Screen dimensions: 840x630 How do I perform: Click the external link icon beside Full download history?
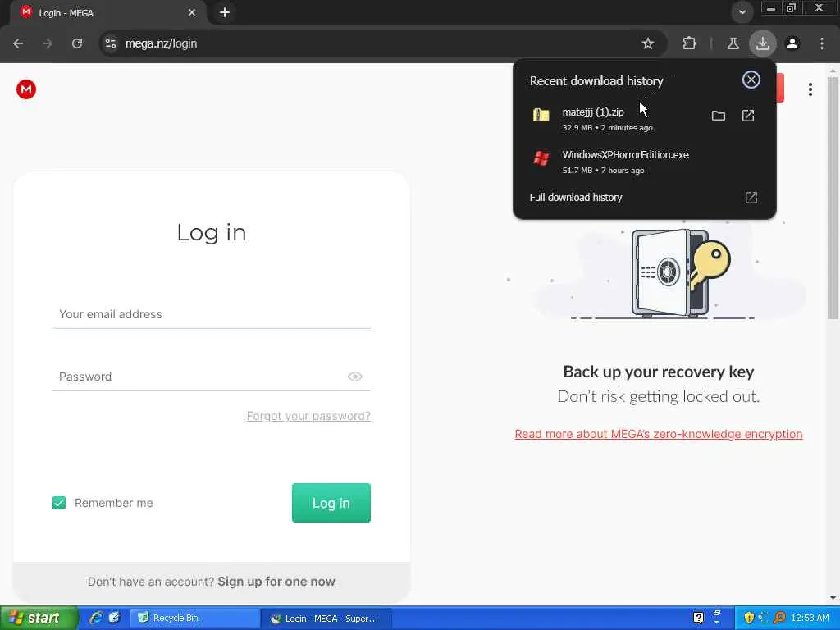pos(751,198)
